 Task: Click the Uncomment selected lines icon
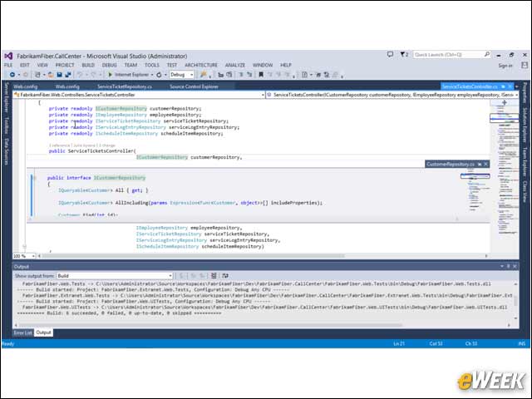249,75
